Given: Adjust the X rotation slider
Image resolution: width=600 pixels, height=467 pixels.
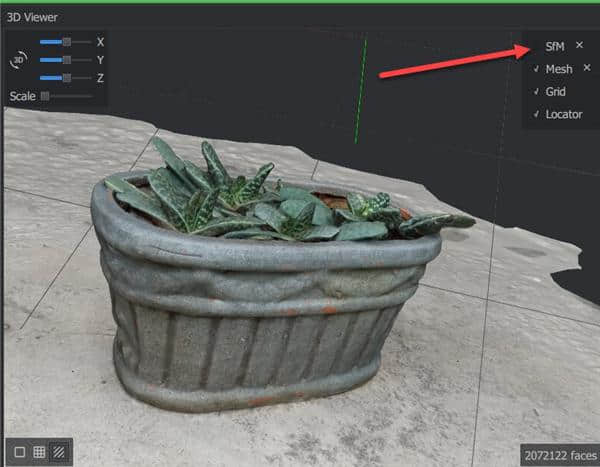Looking at the screenshot, I should coord(66,42).
